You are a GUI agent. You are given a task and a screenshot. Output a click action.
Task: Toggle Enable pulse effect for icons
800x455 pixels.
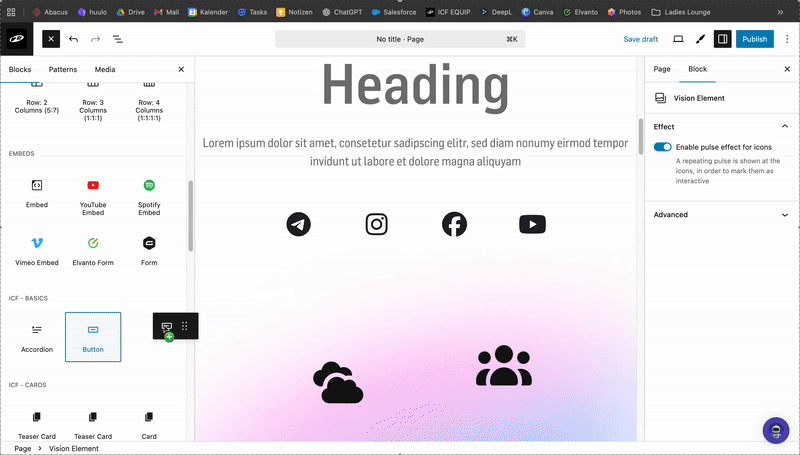[x=662, y=147]
